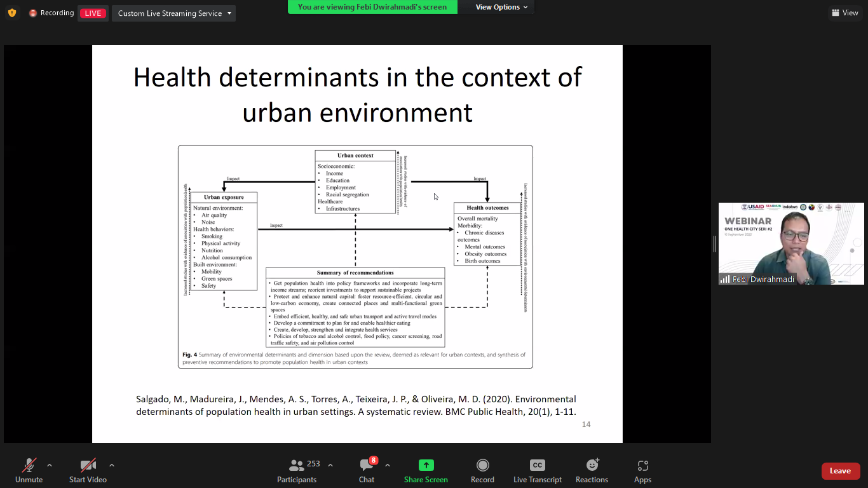
Task: Select Febi Dwirahmadi's video thumbnail
Action: click(791, 243)
